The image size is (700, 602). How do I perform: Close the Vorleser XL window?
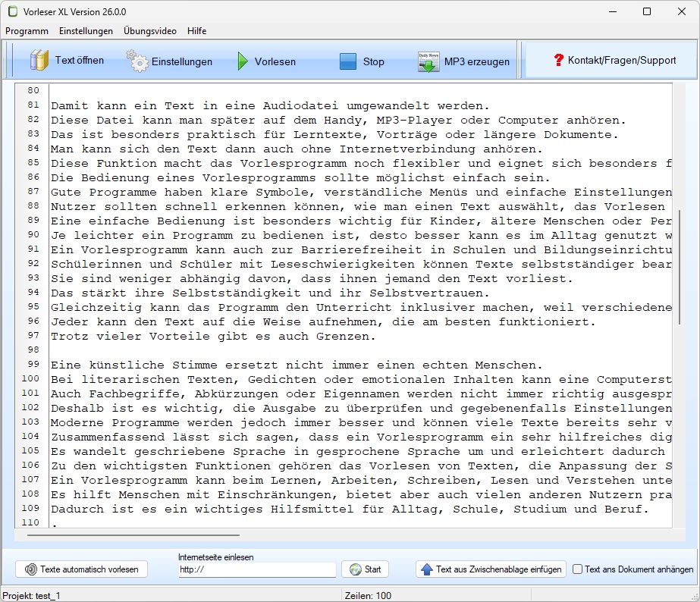click(x=681, y=11)
